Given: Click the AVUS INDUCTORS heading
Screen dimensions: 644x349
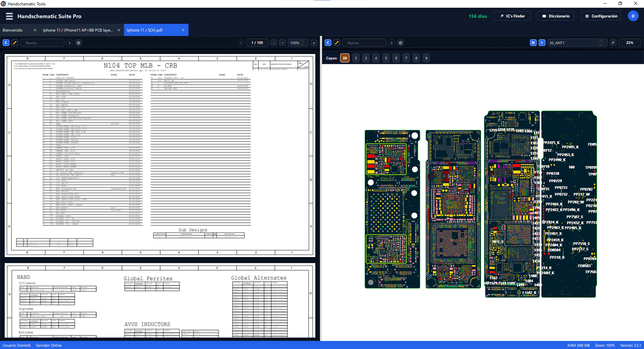Looking at the screenshot, I should click(x=147, y=324).
